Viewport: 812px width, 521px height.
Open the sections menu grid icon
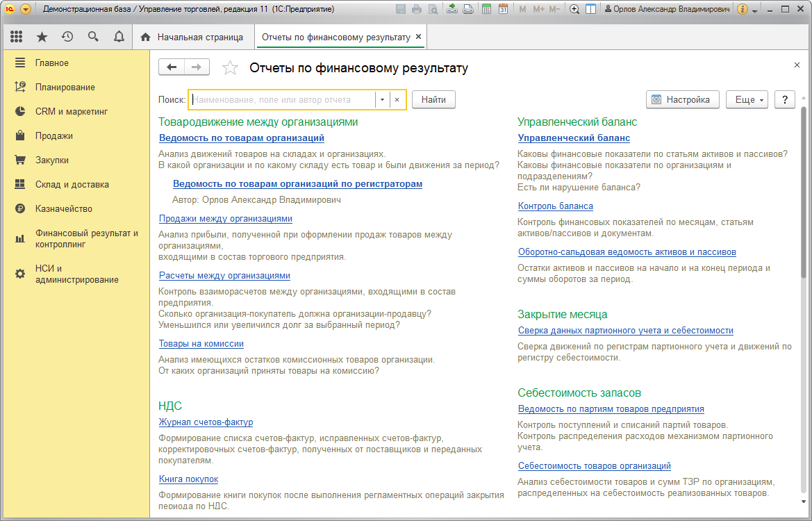coord(16,37)
